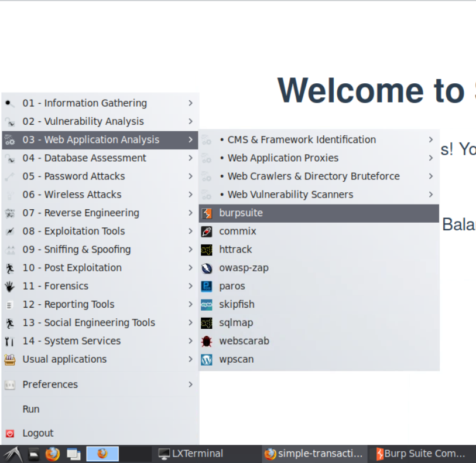Click the skipfish wave icon
The image size is (476, 463).
tap(207, 305)
